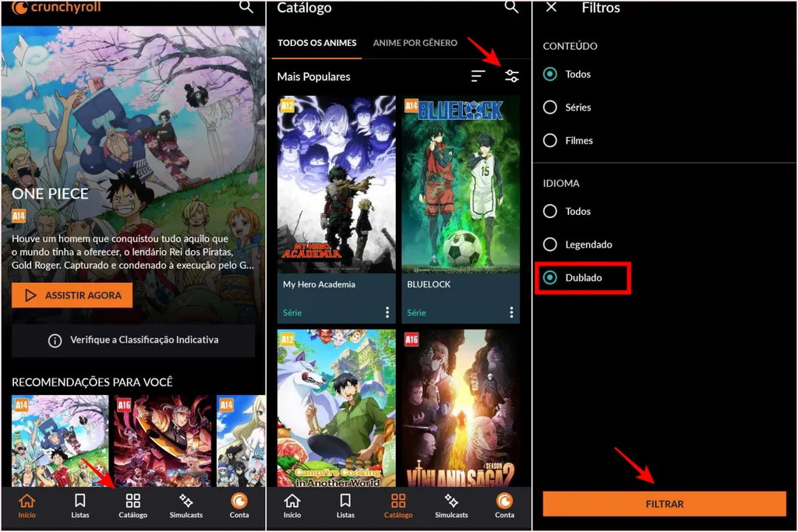This screenshot has height=532, width=798.
Task: Open One Piece thumbnail in recommendations
Action: pos(60,441)
